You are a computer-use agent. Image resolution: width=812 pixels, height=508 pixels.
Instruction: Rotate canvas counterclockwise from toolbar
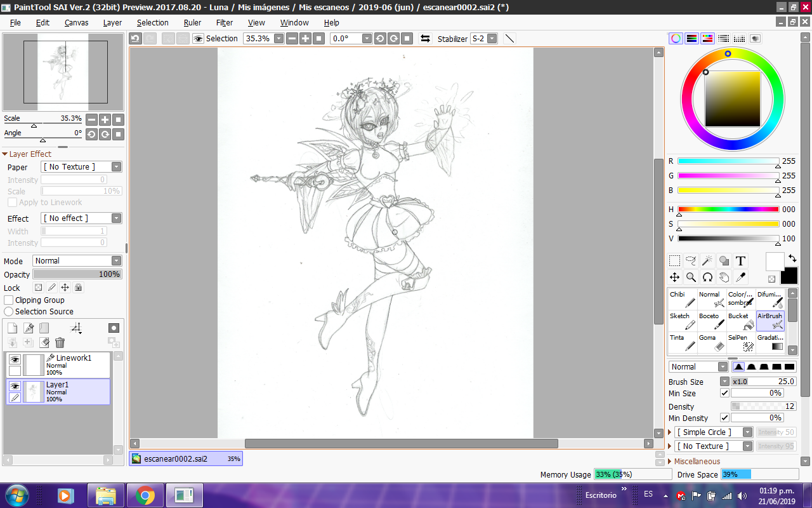point(379,39)
